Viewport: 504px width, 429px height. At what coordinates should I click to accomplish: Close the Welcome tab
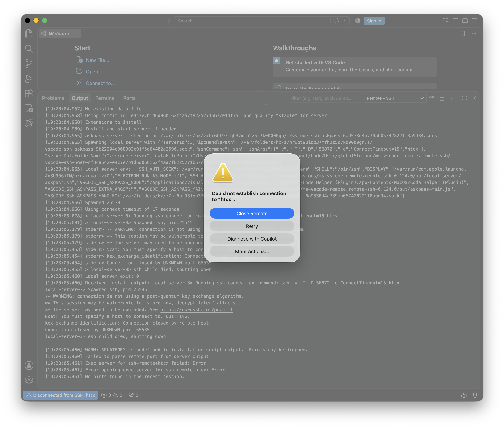76,34
